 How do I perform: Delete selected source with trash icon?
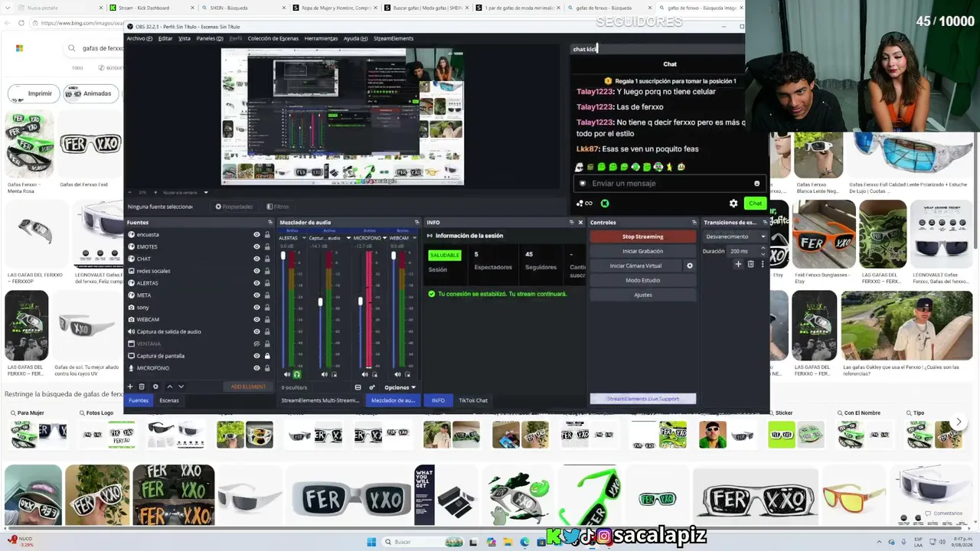point(142,386)
